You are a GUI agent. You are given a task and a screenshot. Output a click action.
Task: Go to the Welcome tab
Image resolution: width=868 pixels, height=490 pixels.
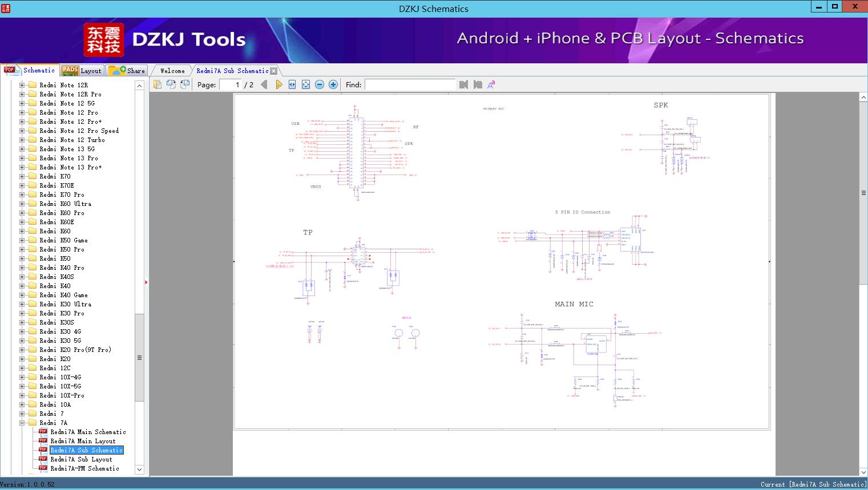click(x=171, y=70)
